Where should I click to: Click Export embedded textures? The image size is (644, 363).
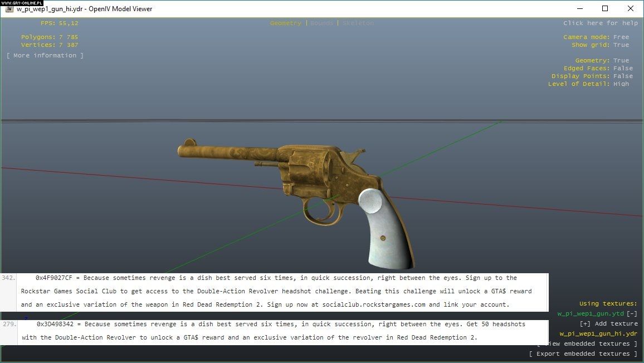coord(583,354)
